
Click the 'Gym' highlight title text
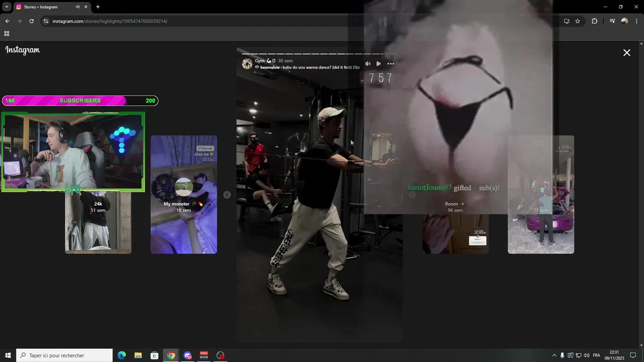click(260, 61)
